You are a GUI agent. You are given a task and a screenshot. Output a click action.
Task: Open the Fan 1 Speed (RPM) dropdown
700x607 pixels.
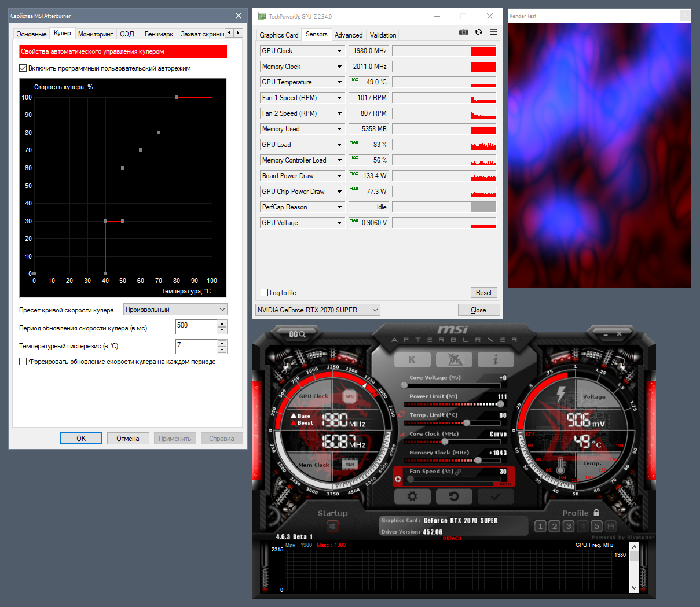tap(339, 98)
